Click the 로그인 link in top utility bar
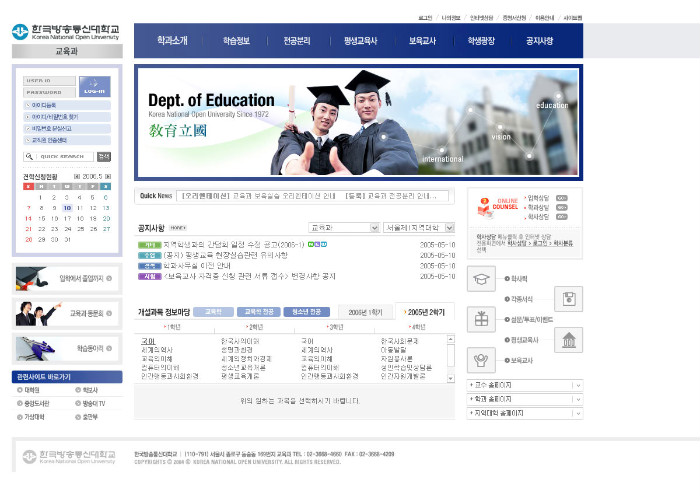 [x=425, y=18]
